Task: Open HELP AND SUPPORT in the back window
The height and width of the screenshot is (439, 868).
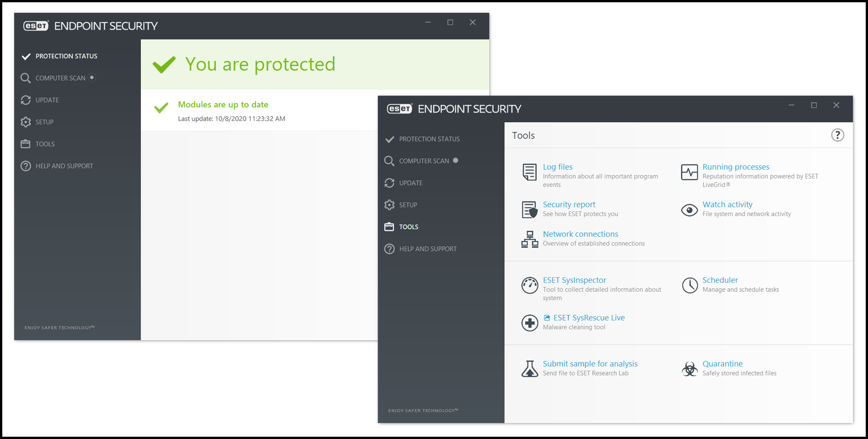Action: click(64, 166)
